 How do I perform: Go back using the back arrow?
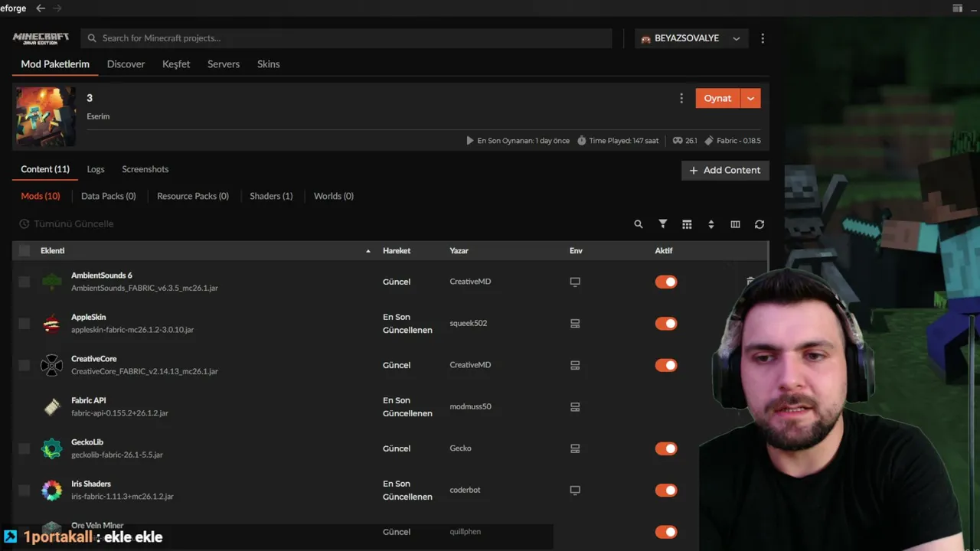click(41, 8)
